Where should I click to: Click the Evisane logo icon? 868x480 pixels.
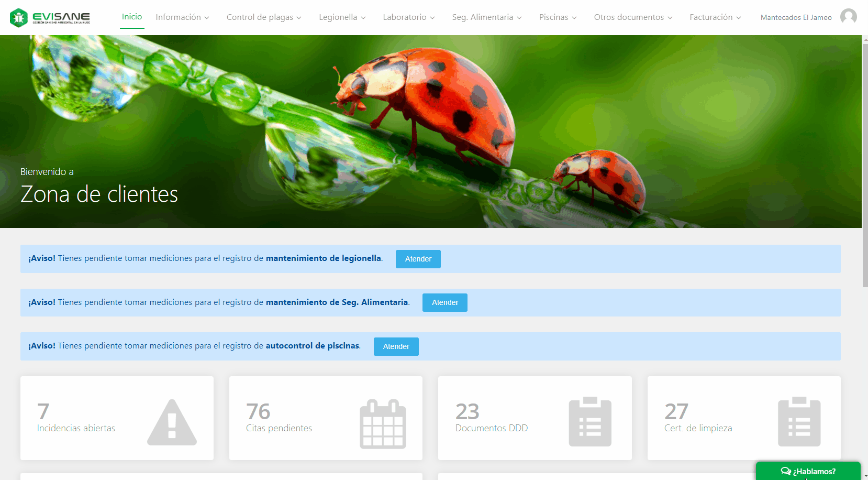(19, 18)
